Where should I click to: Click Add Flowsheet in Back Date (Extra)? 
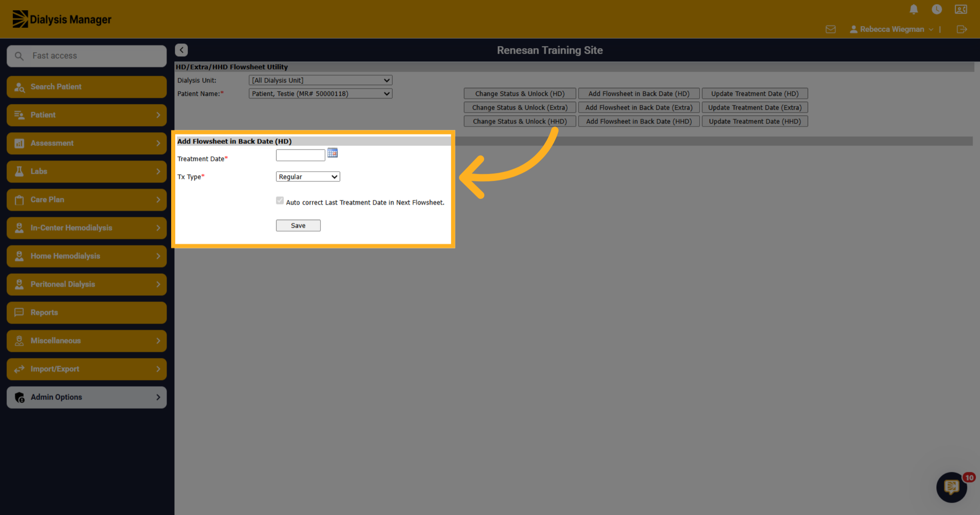click(639, 108)
